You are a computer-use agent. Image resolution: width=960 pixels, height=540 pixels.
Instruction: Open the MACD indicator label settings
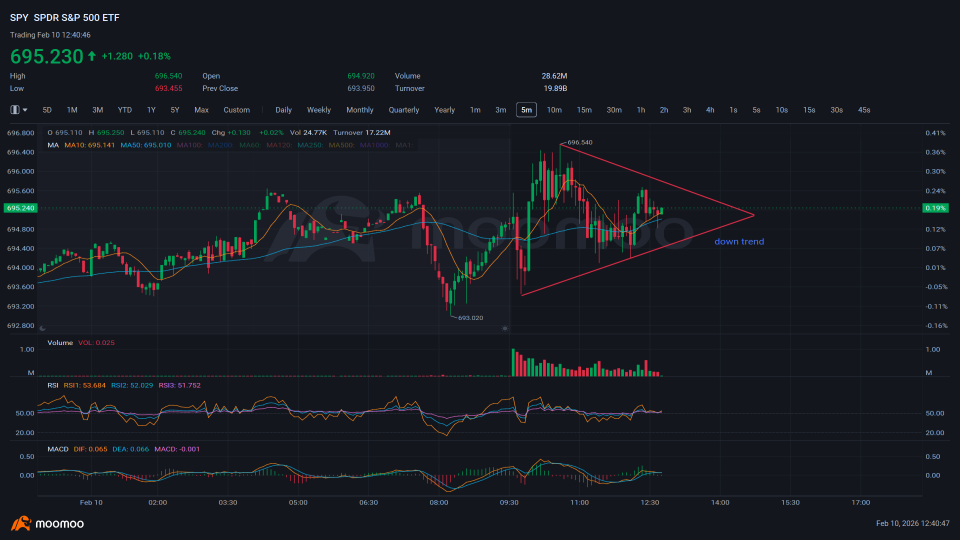click(x=58, y=449)
